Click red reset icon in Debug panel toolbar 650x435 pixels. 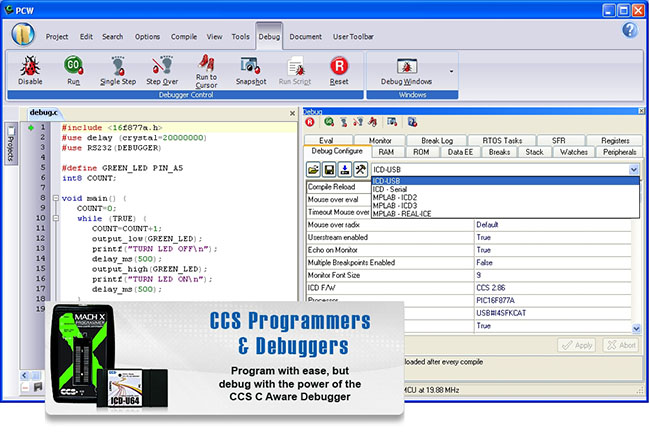tap(310, 122)
